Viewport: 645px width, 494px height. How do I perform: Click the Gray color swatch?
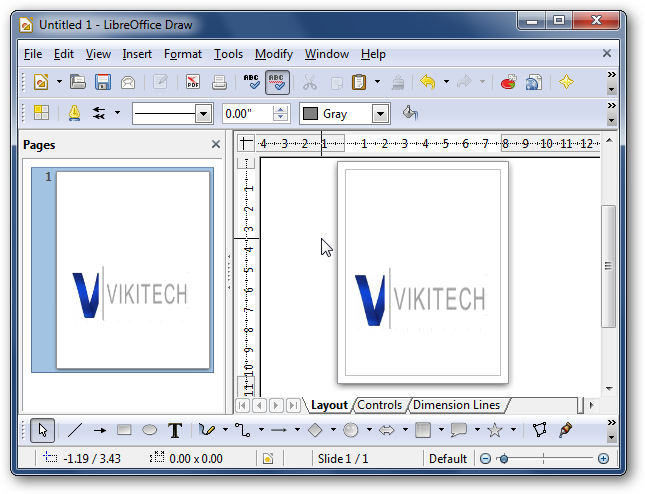click(311, 114)
